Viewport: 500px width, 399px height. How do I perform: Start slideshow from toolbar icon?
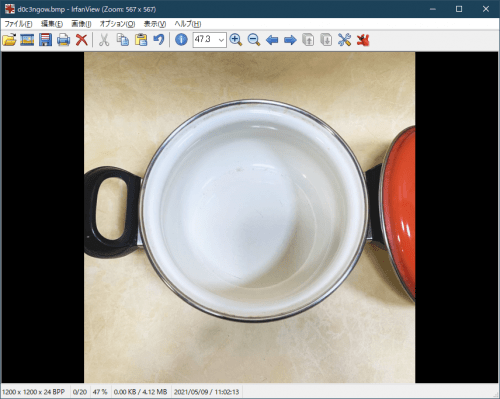click(x=27, y=40)
